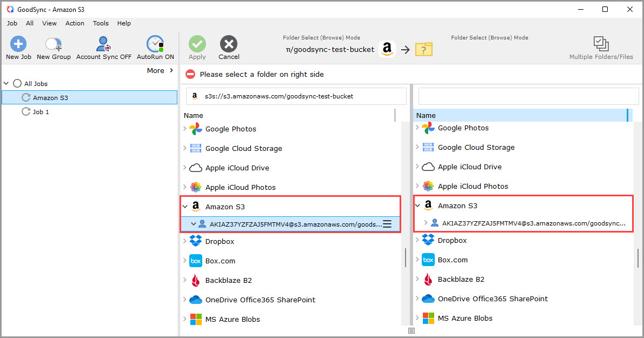Image resolution: width=644 pixels, height=338 pixels.
Task: Open the Tools menu
Action: 101,23
